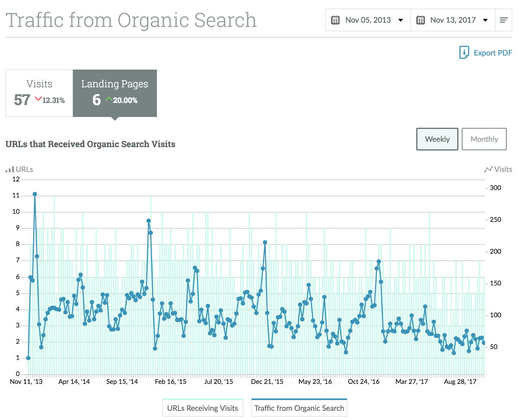Select the Landing Pages tab

coord(115,93)
